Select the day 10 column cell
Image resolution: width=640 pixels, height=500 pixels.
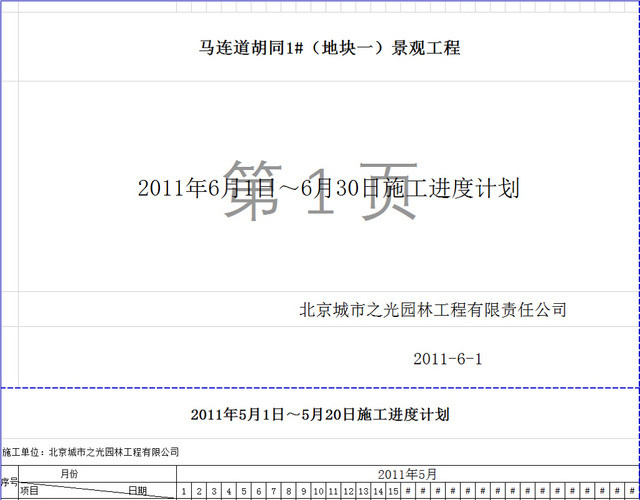(x=318, y=491)
